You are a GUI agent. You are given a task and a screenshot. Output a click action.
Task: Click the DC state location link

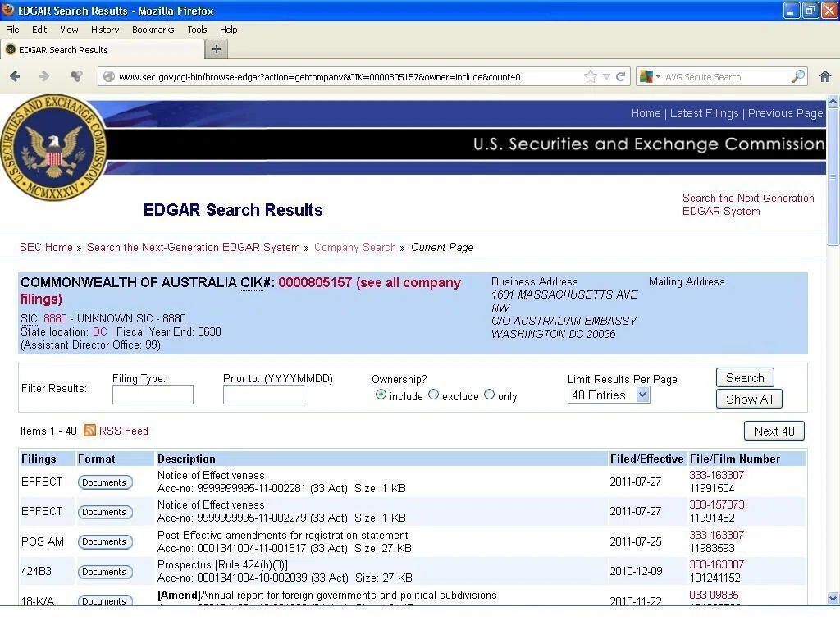pos(99,331)
